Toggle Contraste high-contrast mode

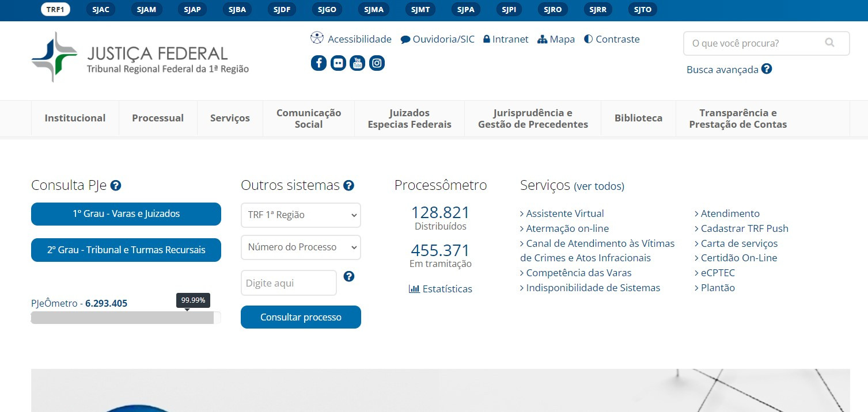tap(612, 39)
